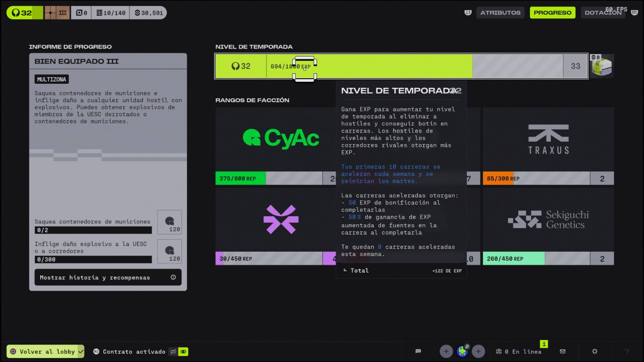Click the help question mark icon
The height and width of the screenshot is (362, 644).
[x=627, y=351]
